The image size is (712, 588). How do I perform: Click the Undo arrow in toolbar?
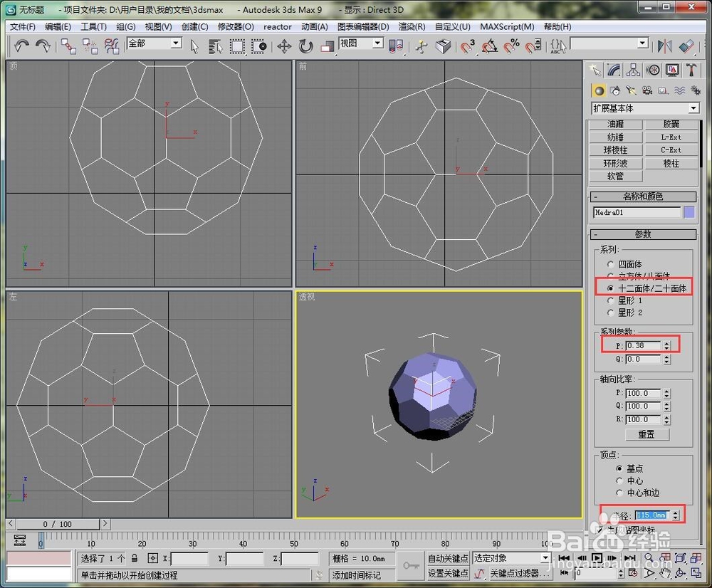(21, 46)
